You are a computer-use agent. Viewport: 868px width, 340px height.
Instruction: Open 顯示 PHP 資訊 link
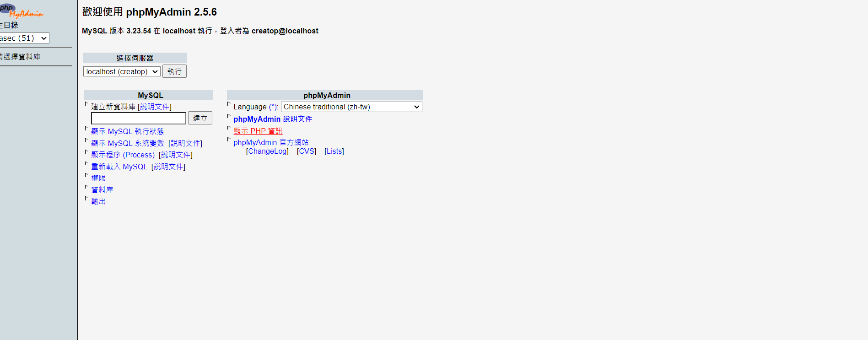258,131
